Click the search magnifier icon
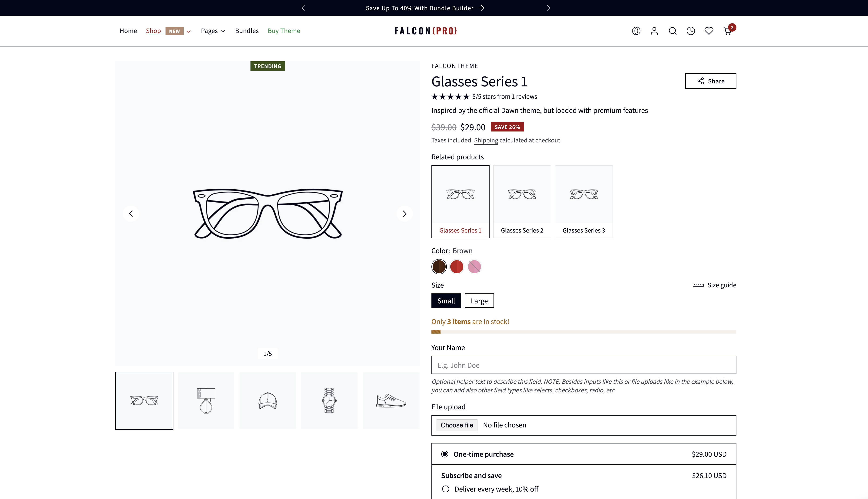868x499 pixels. (673, 31)
